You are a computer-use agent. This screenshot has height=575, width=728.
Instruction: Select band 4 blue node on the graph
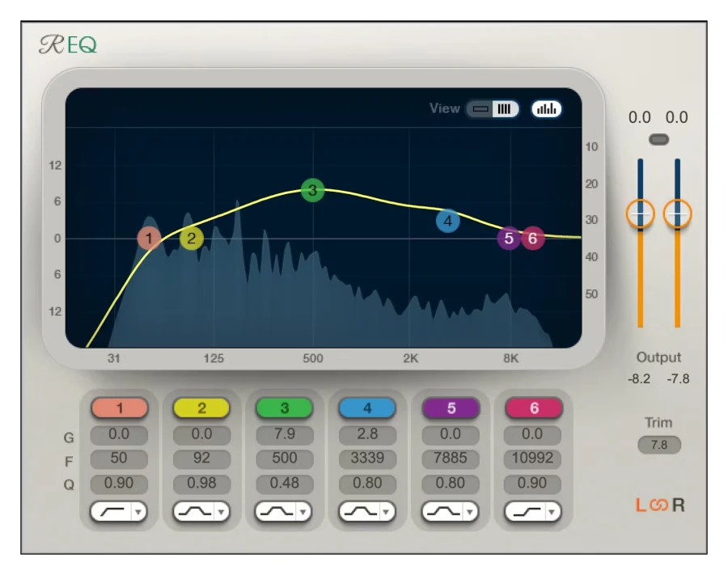(x=447, y=221)
